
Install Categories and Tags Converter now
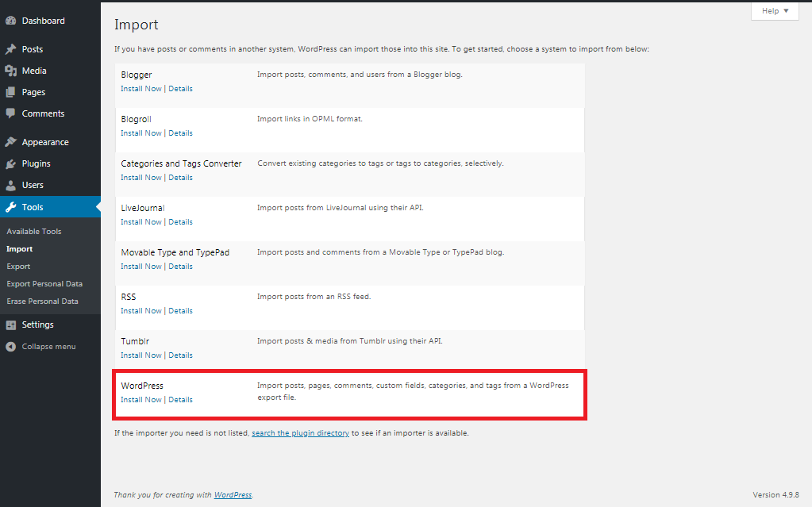pyautogui.click(x=140, y=178)
